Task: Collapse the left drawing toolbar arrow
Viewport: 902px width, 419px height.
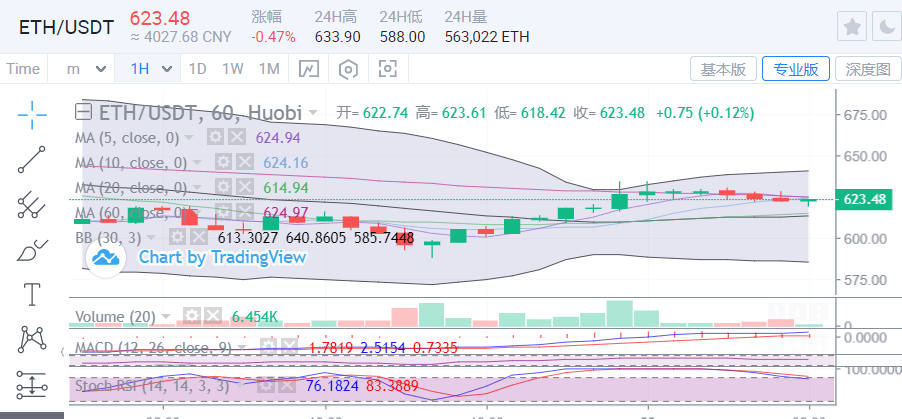Action: [63, 352]
